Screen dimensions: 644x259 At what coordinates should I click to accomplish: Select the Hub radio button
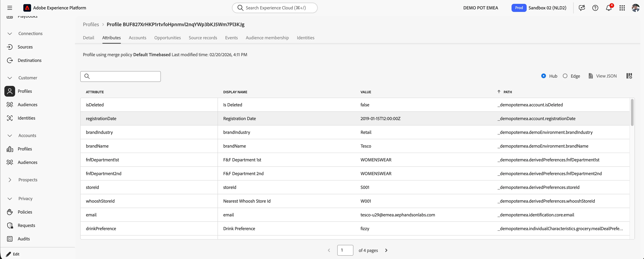point(543,76)
